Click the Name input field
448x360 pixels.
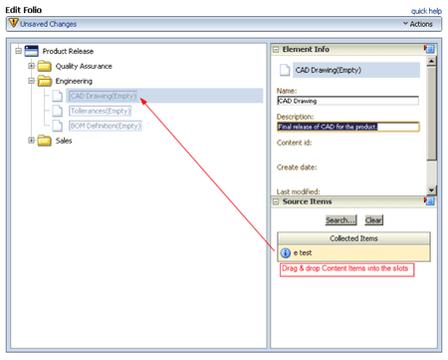[x=348, y=101]
